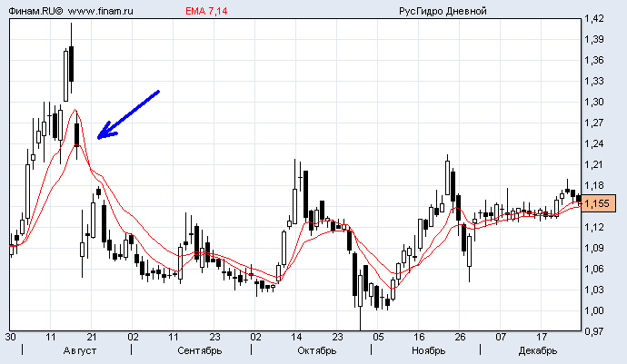Click the 1,42 value on the price axis

pyautogui.click(x=595, y=18)
